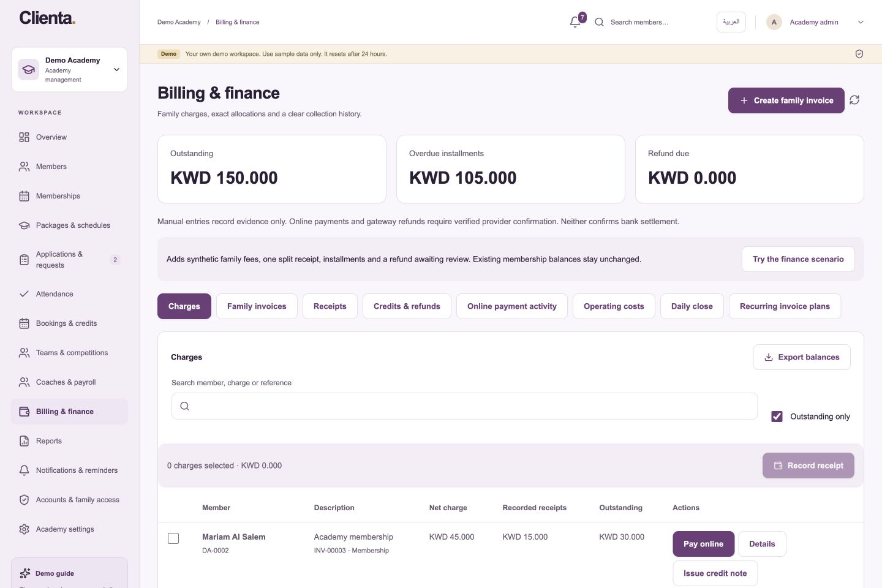
Task: Open the Demo guide panel
Action: click(69, 573)
